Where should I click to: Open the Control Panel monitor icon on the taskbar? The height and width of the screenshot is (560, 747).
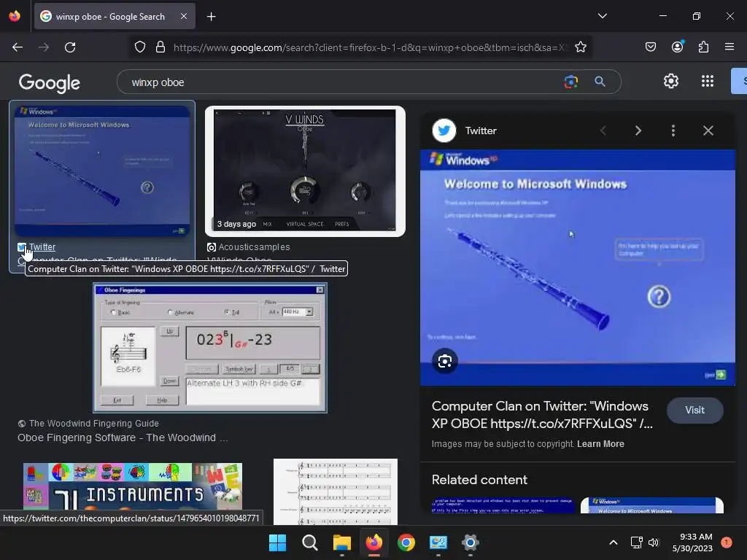click(x=438, y=542)
